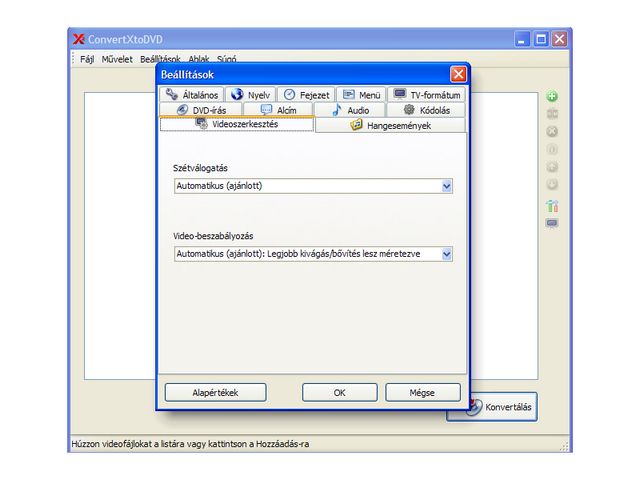
Task: Click the 'Video-beszabályozás' label
Action: 213,236
